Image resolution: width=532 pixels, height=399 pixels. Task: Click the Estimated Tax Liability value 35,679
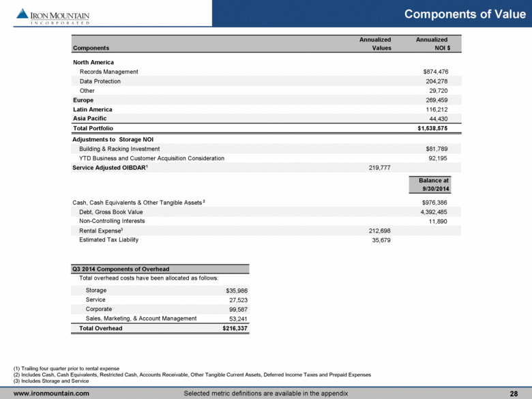click(378, 239)
